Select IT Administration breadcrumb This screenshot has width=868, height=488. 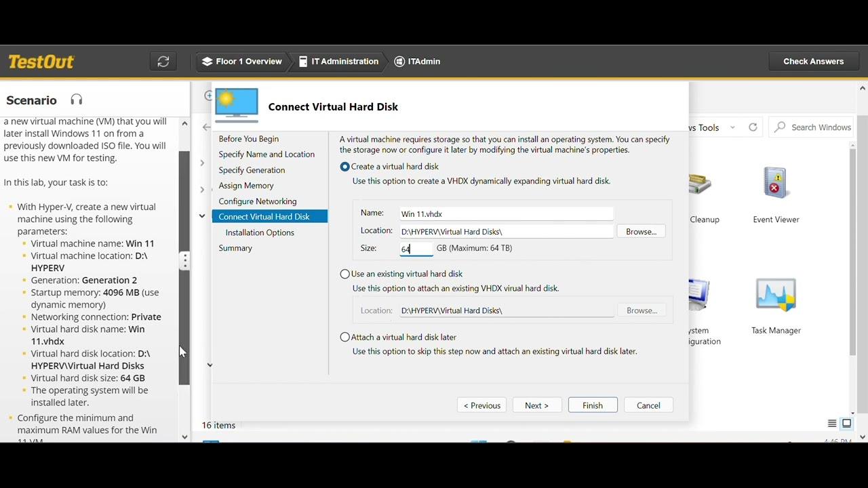[x=338, y=62]
